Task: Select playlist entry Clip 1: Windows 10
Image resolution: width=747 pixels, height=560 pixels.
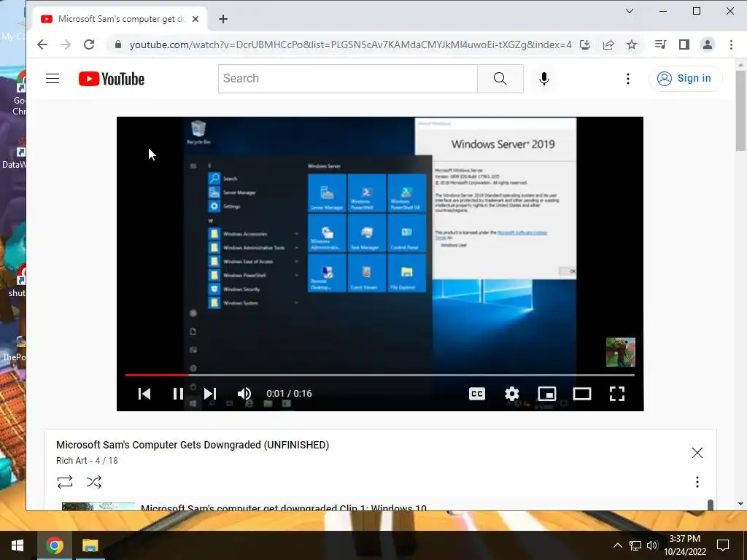Action: 284,507
